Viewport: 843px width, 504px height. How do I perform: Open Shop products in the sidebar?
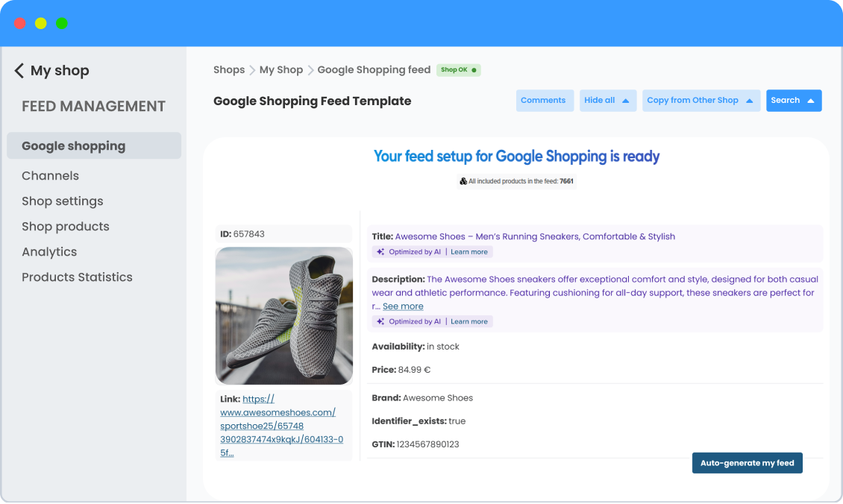[66, 226]
